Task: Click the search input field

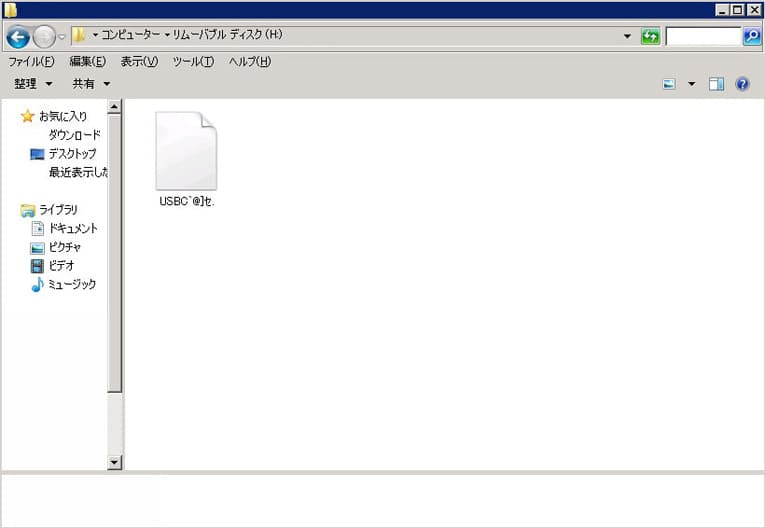Action: point(703,37)
